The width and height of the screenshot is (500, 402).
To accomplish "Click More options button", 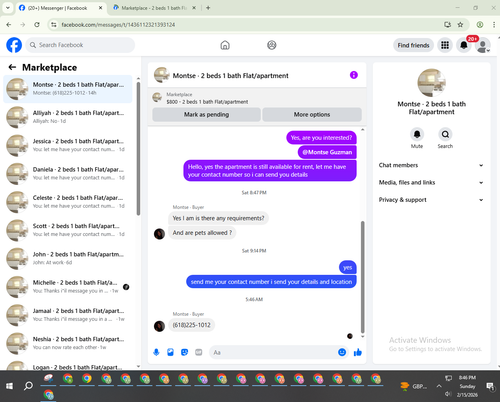I will click(312, 114).
